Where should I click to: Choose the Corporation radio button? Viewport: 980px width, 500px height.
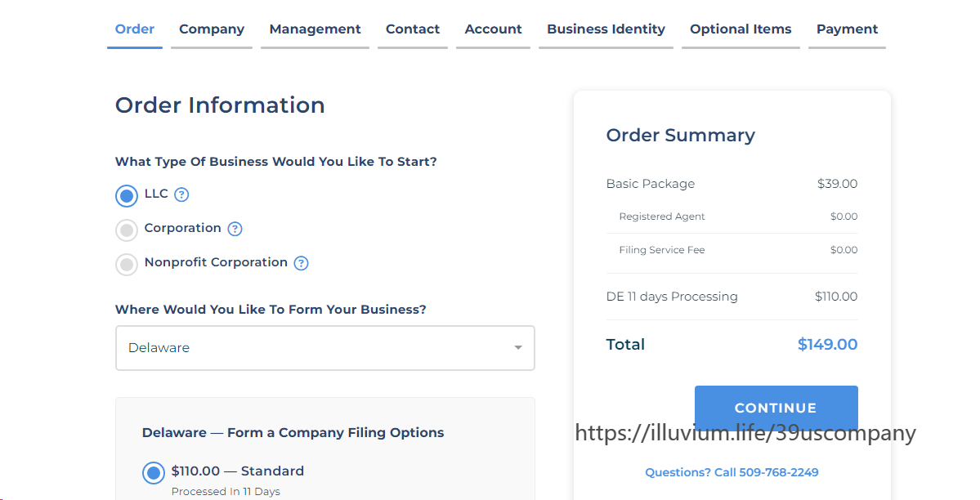coord(127,230)
